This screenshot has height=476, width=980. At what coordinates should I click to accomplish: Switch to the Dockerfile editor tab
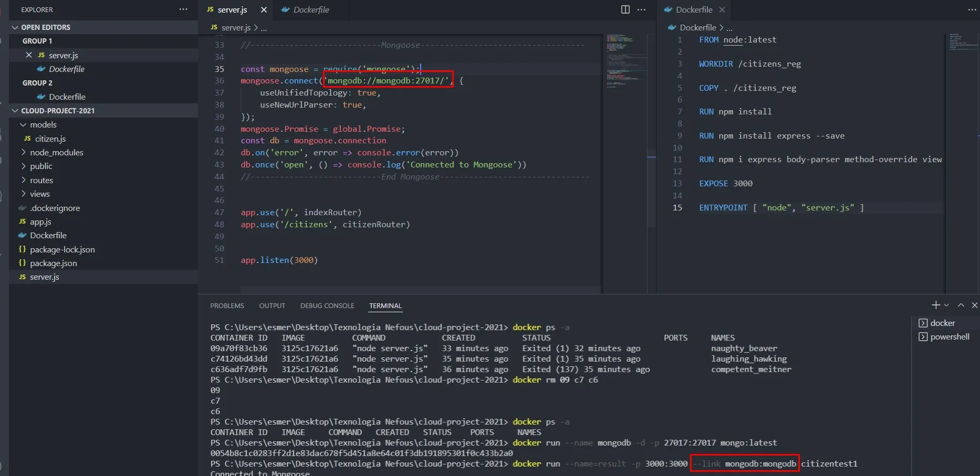coord(310,9)
